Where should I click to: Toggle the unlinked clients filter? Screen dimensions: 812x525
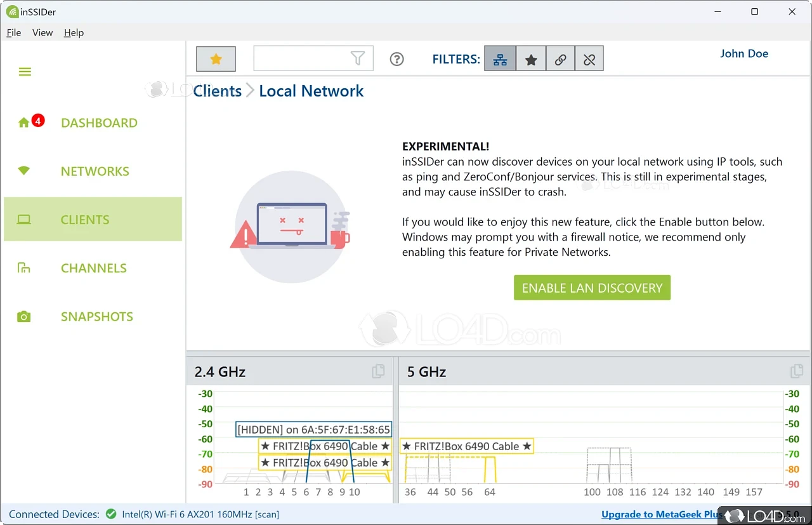589,59
